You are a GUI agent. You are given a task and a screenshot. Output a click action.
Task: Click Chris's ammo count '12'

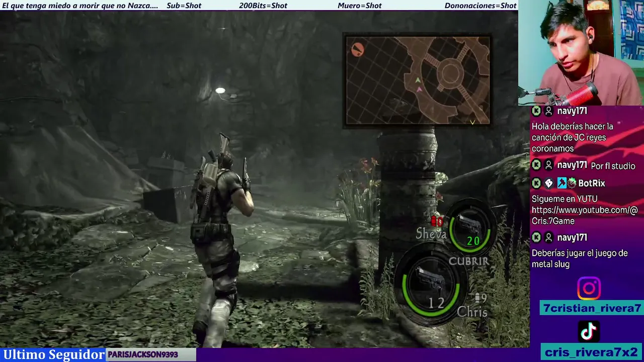436,303
